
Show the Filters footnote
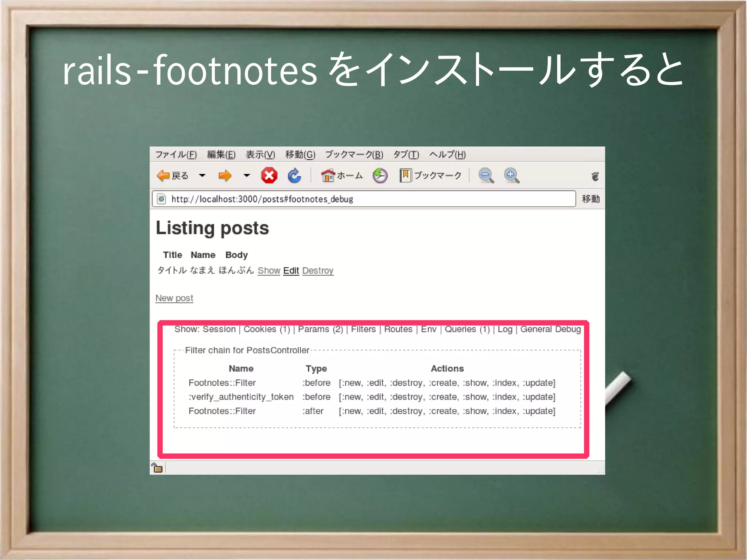363,329
